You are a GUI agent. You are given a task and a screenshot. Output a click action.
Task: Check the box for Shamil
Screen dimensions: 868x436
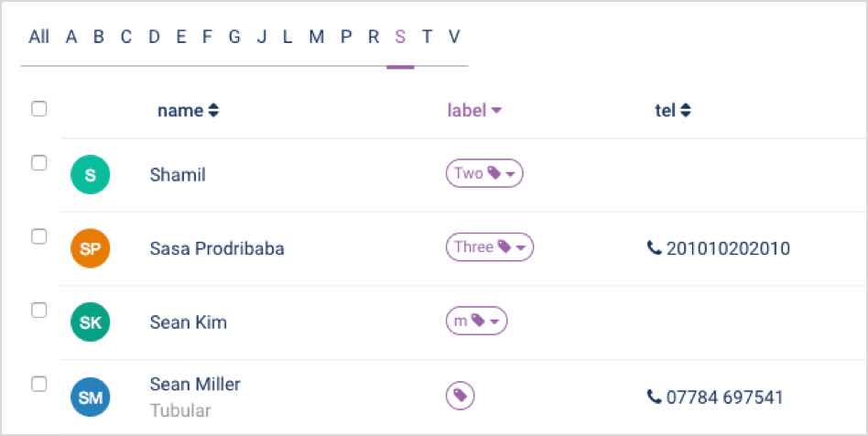38,163
